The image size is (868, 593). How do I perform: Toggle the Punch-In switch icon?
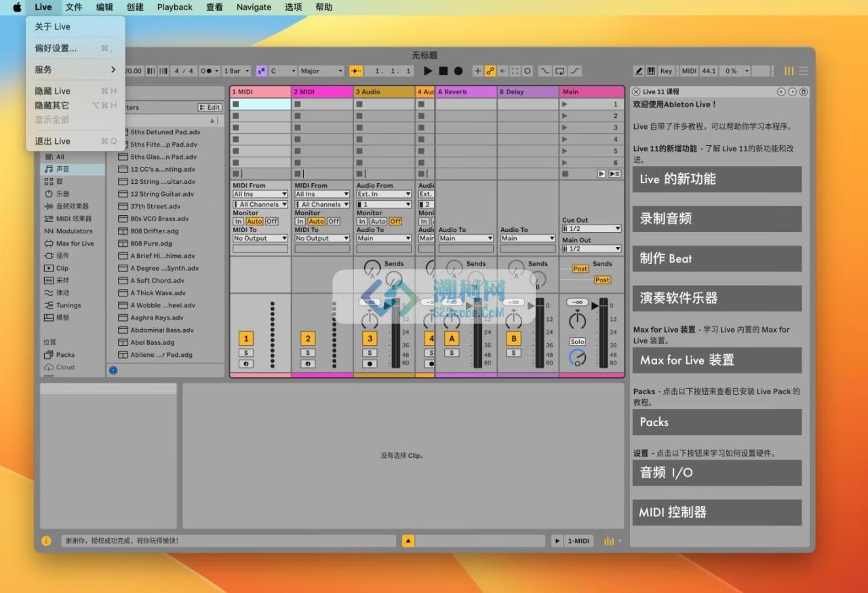(545, 71)
